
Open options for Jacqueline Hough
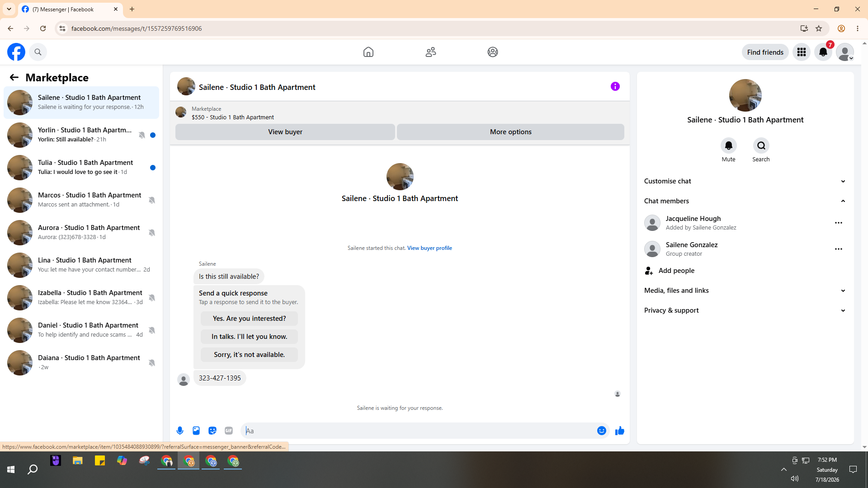pyautogui.click(x=839, y=223)
